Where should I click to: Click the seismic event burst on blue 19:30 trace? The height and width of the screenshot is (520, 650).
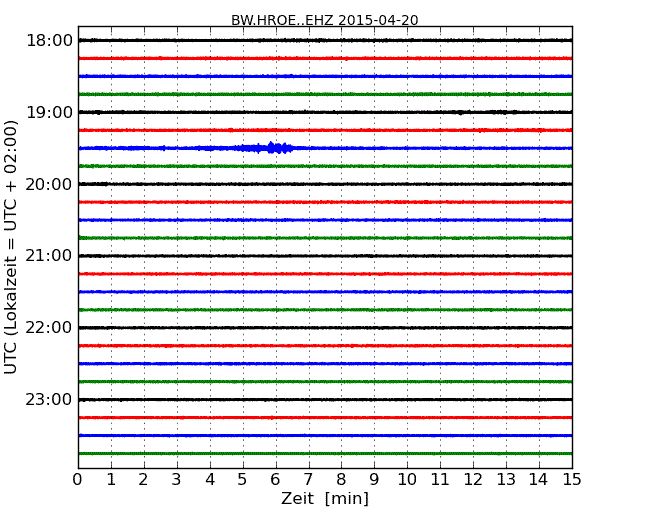[264, 148]
